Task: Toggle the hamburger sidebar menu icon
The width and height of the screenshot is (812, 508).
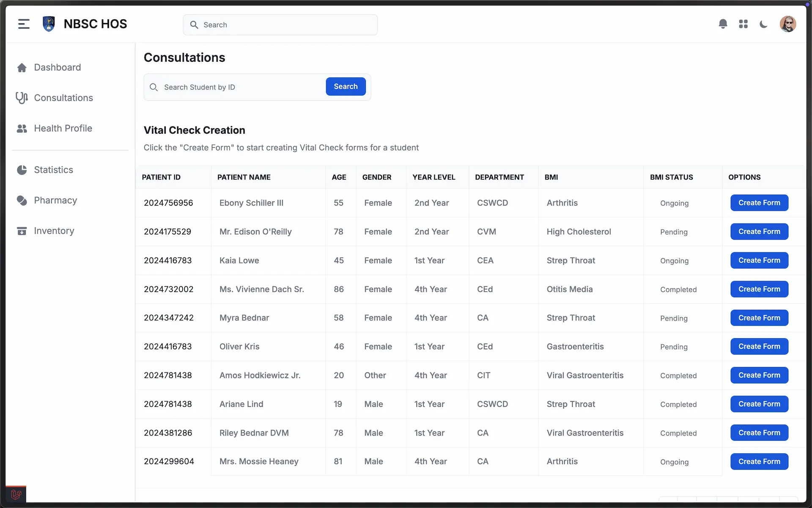Action: [24, 24]
